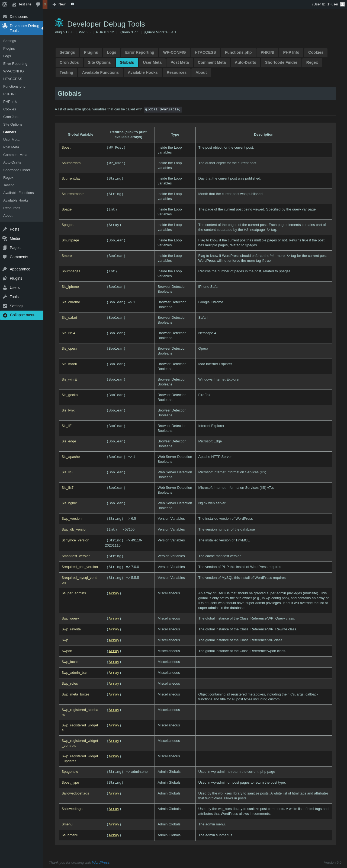Print the $allowedposttags Array contents
The height and width of the screenshot is (868, 347).
coord(114,793)
